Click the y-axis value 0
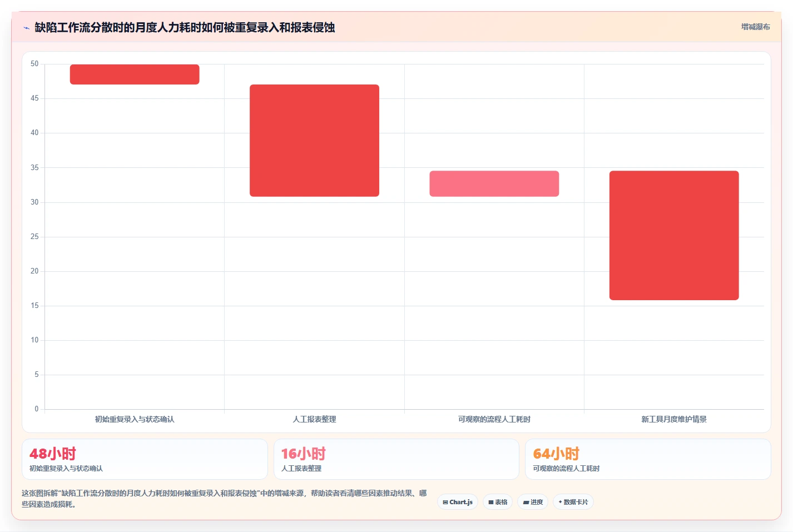 (x=37, y=409)
